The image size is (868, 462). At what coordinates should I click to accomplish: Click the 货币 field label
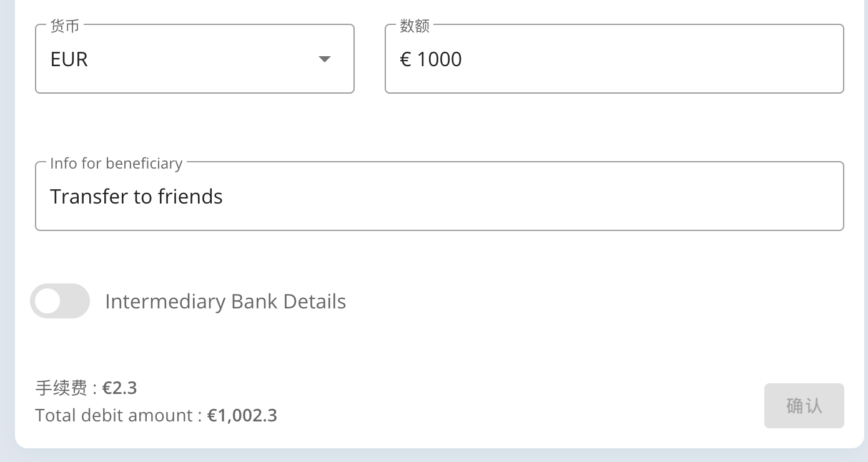(64, 26)
